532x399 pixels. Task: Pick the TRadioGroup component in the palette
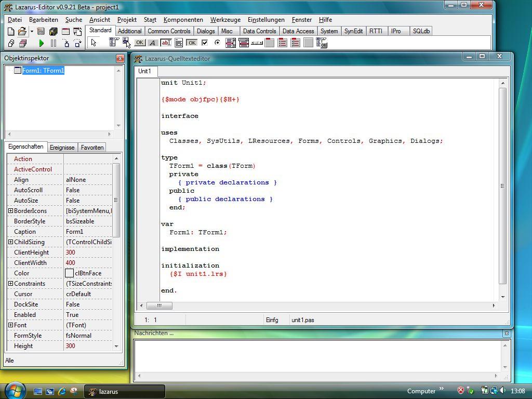point(282,43)
